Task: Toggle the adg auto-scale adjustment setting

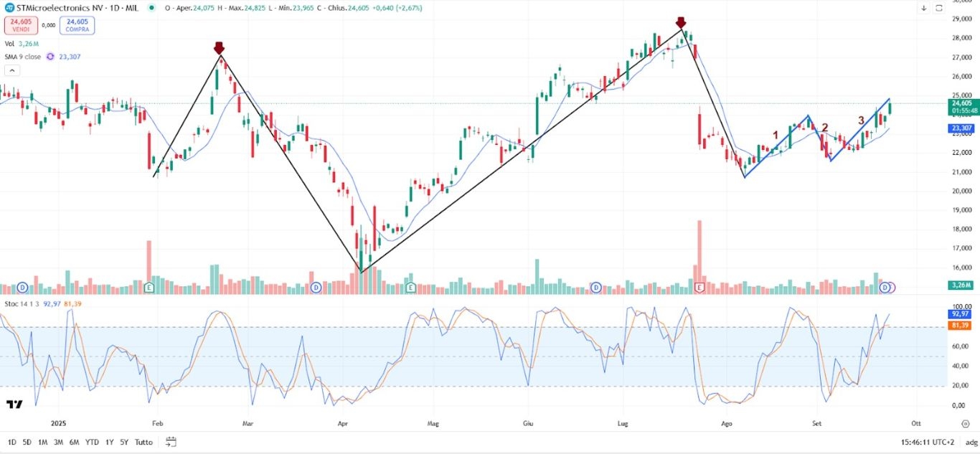Action: (971, 442)
